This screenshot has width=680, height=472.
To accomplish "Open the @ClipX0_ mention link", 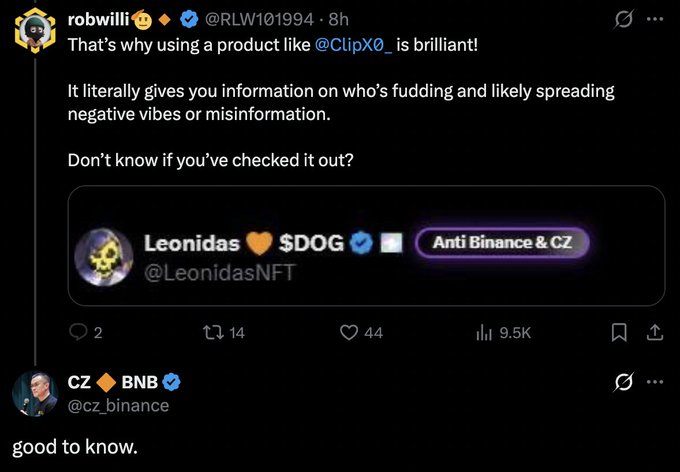I will [x=354, y=45].
